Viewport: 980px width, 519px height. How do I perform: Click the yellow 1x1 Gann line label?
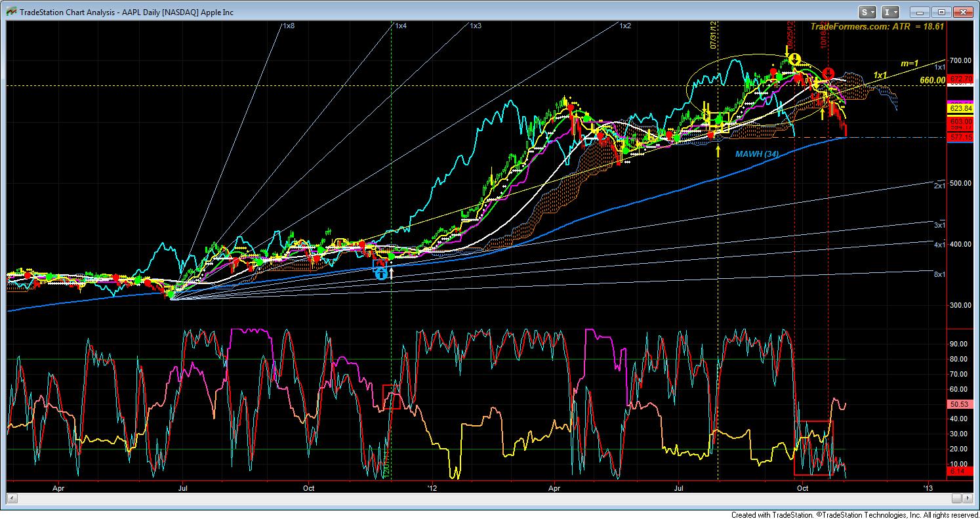coord(880,75)
